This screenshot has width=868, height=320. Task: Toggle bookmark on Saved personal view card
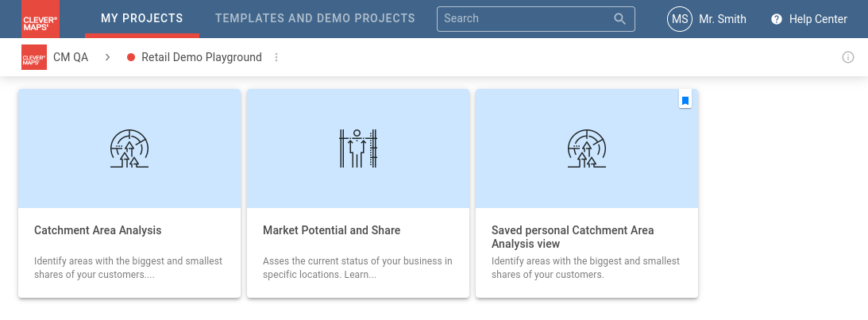(x=685, y=100)
